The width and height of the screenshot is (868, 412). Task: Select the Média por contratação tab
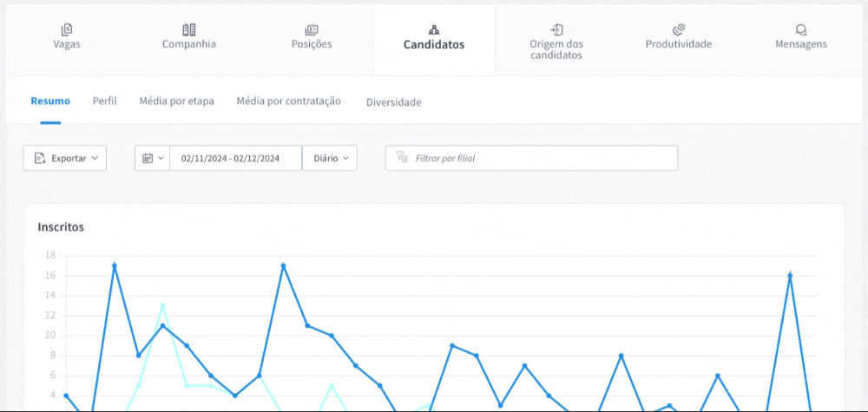288,101
